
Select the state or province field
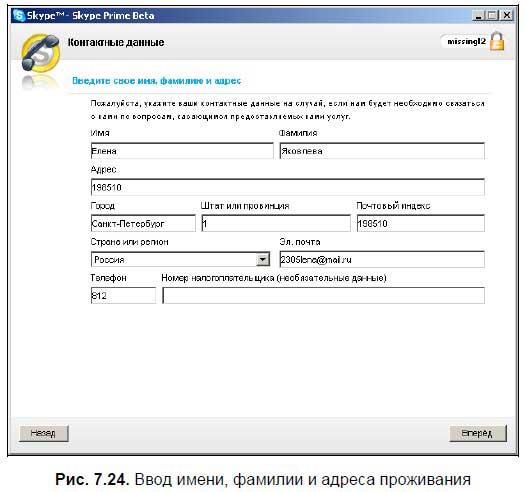click(x=276, y=223)
